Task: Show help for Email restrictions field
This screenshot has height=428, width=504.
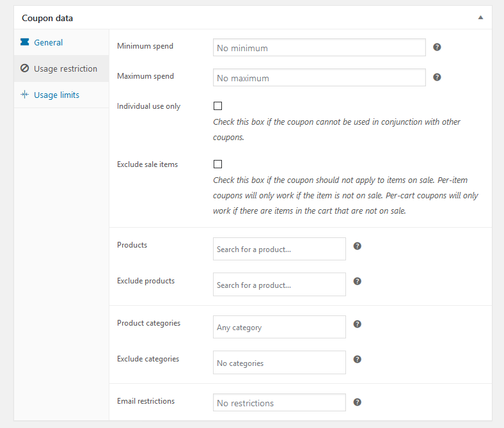Action: pos(357,402)
